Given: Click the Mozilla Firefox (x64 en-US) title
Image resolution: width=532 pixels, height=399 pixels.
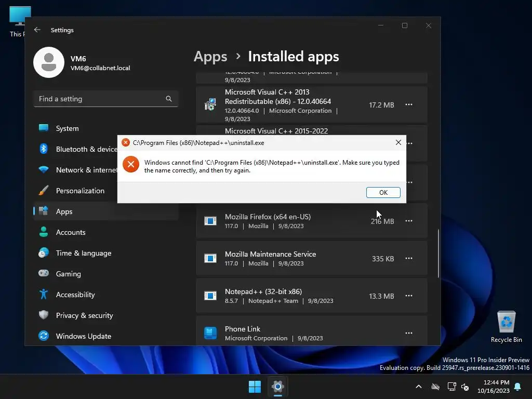Looking at the screenshot, I should pyautogui.click(x=268, y=217).
